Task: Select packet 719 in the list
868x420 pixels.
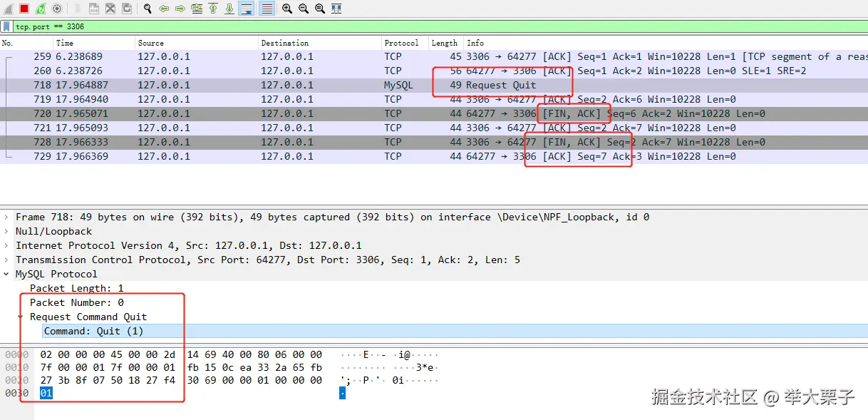Action: (x=434, y=99)
